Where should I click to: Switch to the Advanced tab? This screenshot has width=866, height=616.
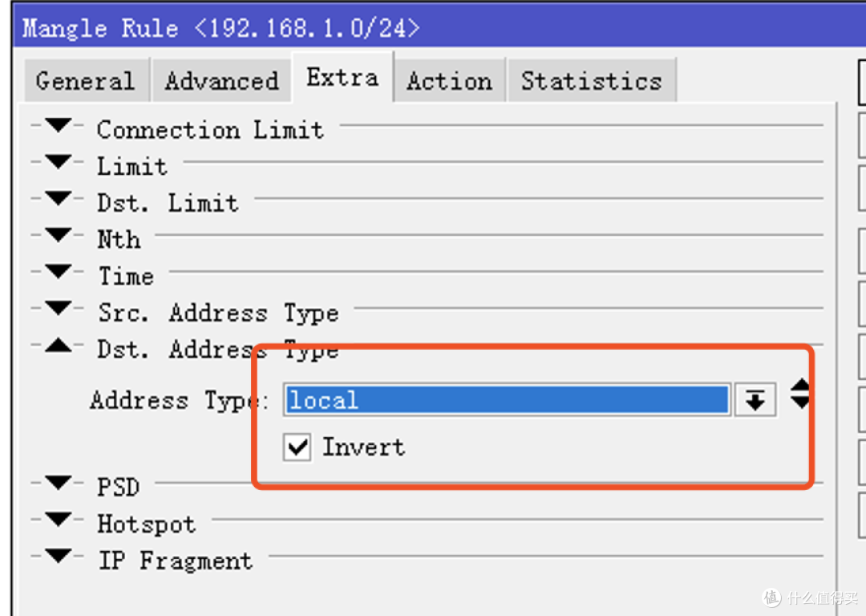221,81
